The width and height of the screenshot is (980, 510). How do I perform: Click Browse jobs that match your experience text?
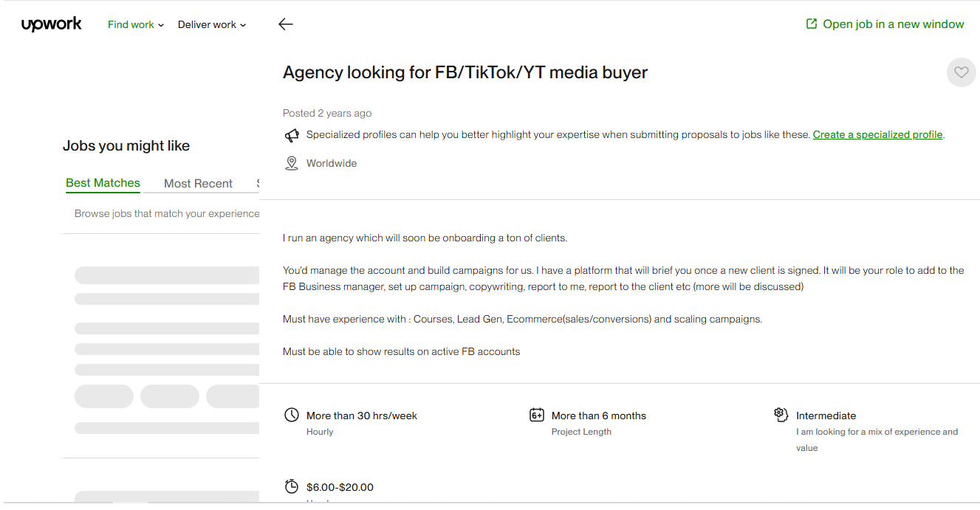pos(167,213)
